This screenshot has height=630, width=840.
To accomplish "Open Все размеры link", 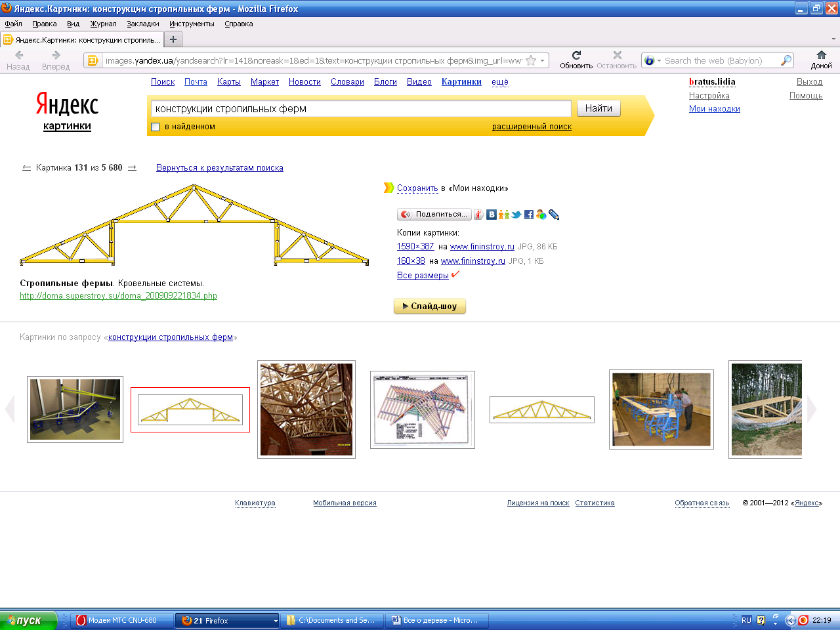I will (x=423, y=276).
